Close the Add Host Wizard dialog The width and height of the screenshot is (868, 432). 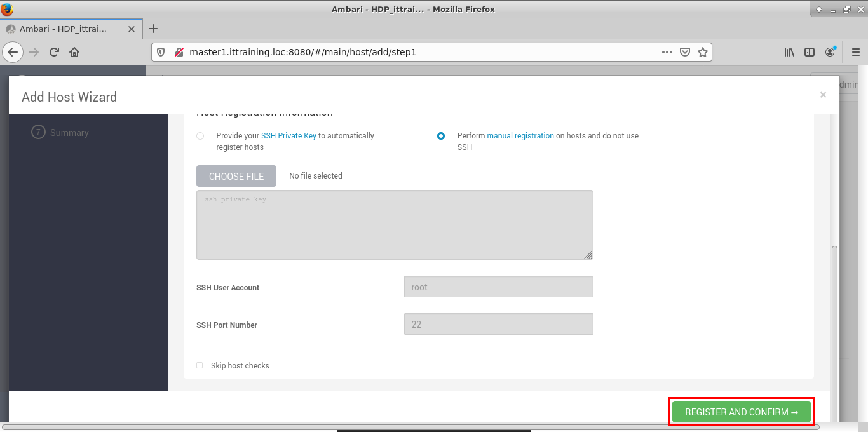click(823, 95)
